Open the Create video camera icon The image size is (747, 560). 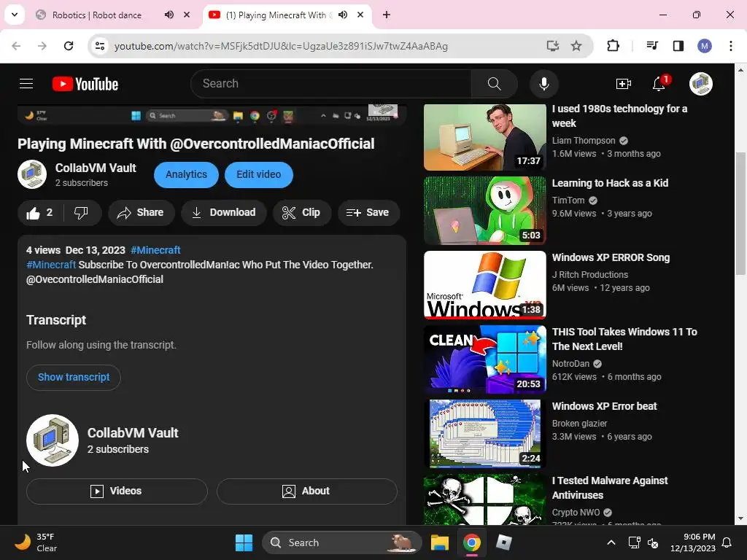[x=623, y=85]
